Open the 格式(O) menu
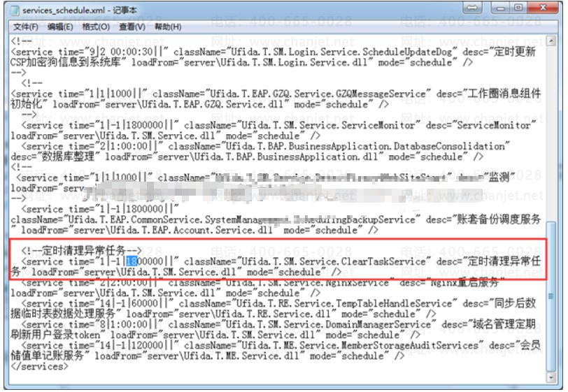The height and width of the screenshot is (392, 568). coord(96,27)
